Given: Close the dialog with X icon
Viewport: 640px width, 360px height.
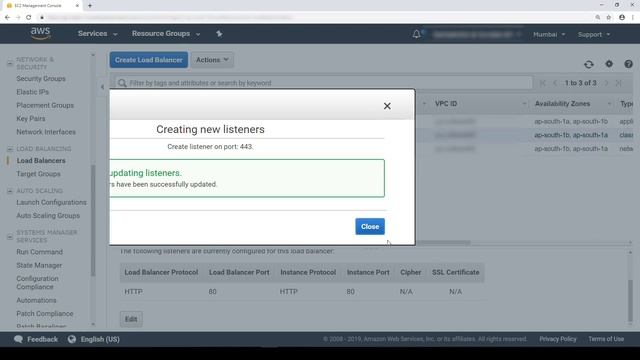Looking at the screenshot, I should tap(387, 106).
